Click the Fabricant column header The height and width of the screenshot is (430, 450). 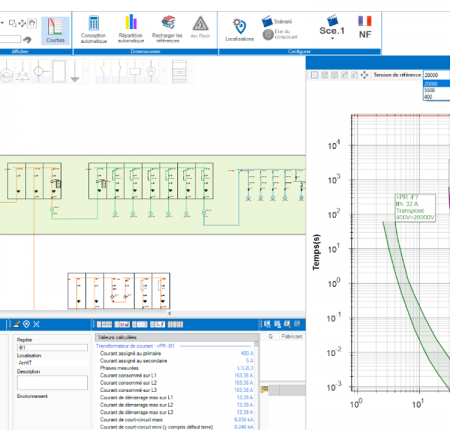click(x=292, y=336)
